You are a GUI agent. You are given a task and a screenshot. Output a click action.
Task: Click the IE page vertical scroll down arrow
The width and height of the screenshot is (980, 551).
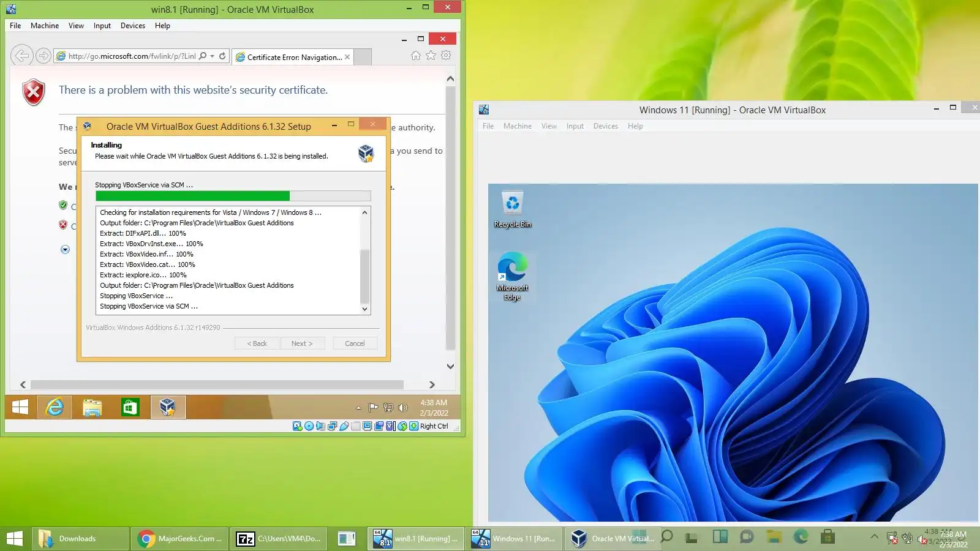(450, 366)
